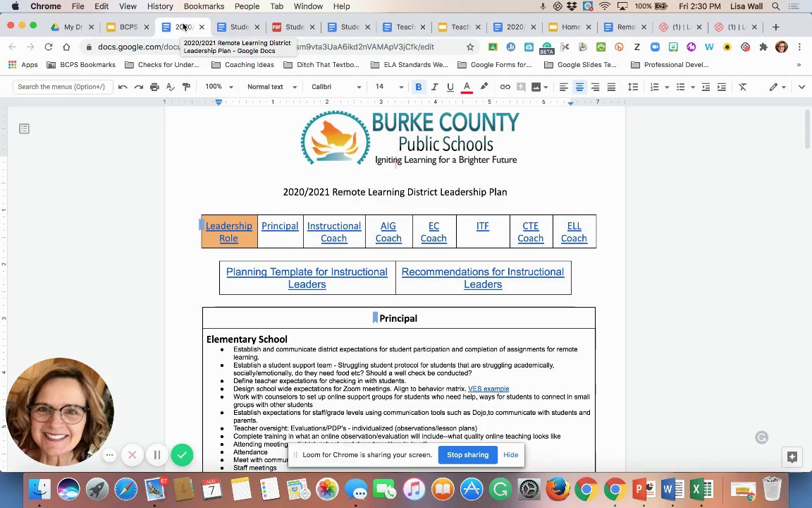This screenshot has width=812, height=508.
Task: Hide the Loom sharing notification
Action: [510, 454]
